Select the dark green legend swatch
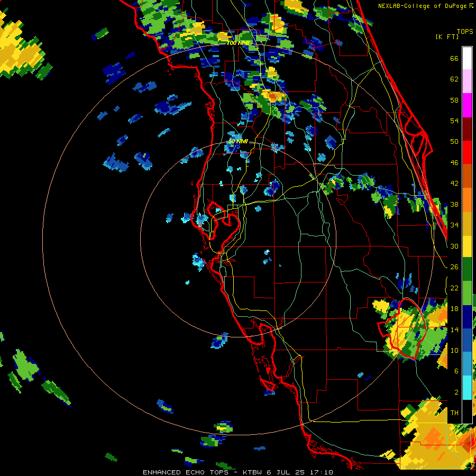Screen dimensions: 476x476 click(x=467, y=269)
